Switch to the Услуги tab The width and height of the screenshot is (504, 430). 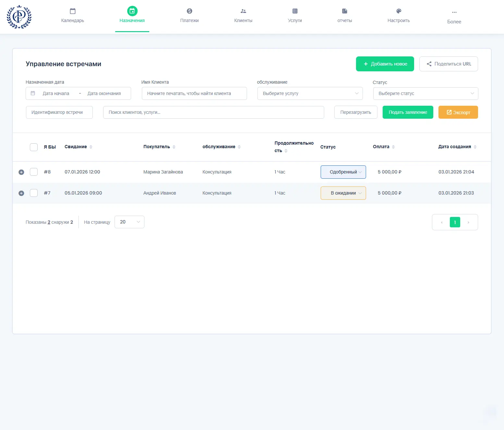coord(295,16)
